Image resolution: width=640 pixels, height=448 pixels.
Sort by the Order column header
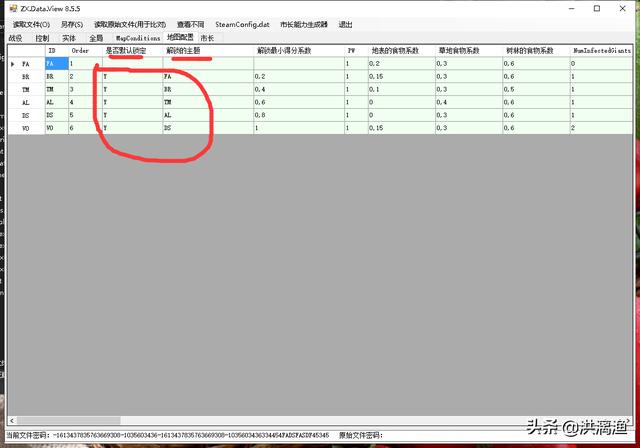point(82,50)
